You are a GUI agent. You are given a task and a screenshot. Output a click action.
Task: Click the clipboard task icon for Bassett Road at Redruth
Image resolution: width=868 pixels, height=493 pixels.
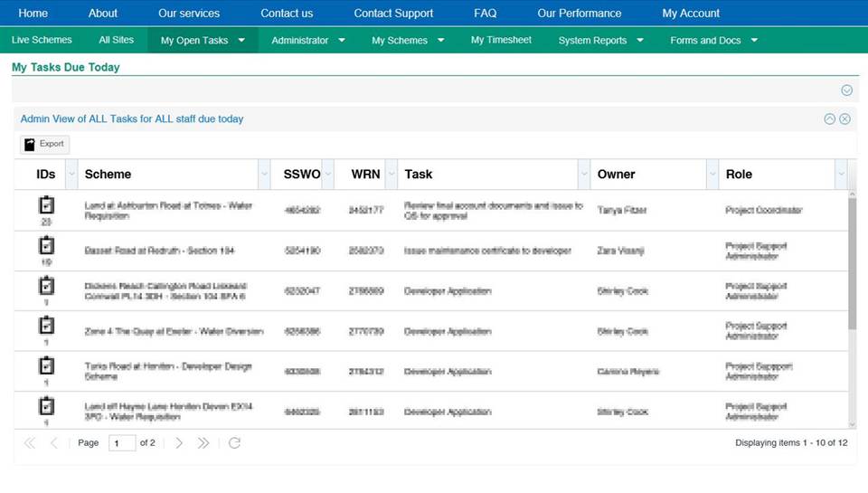(x=46, y=245)
